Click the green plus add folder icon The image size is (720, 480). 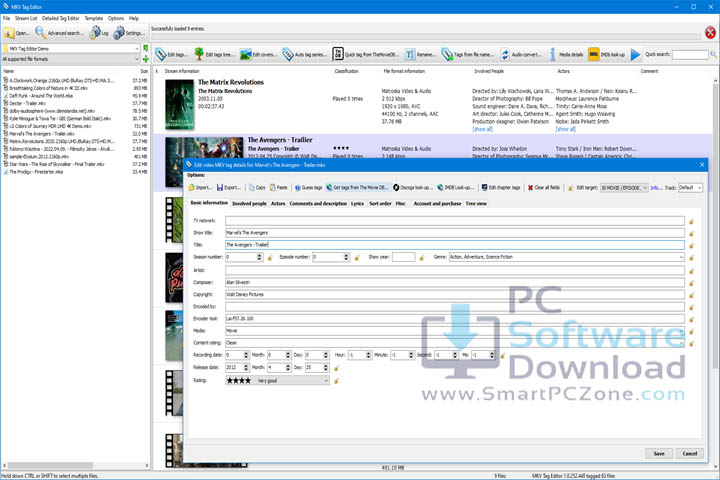click(x=146, y=59)
